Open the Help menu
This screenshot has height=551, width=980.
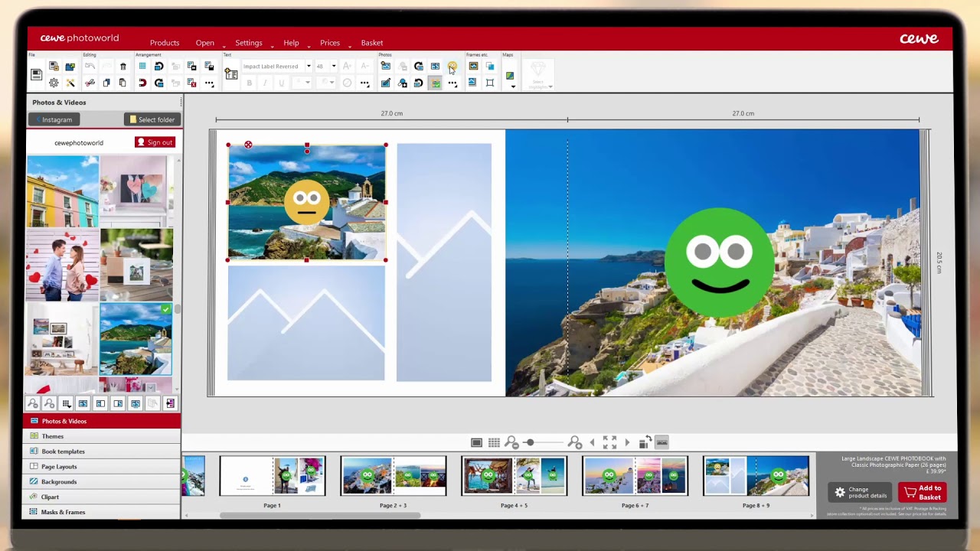pyautogui.click(x=291, y=43)
